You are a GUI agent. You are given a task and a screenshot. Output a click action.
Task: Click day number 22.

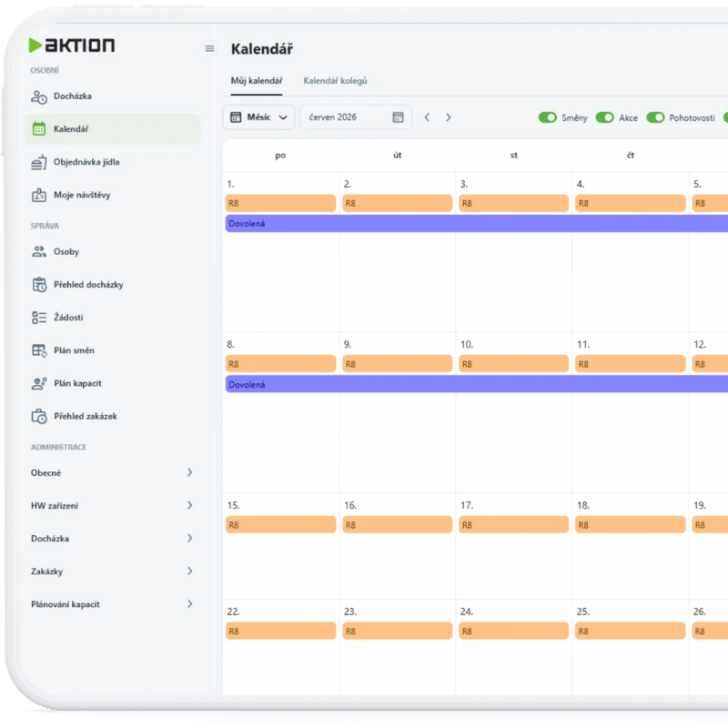(233, 612)
